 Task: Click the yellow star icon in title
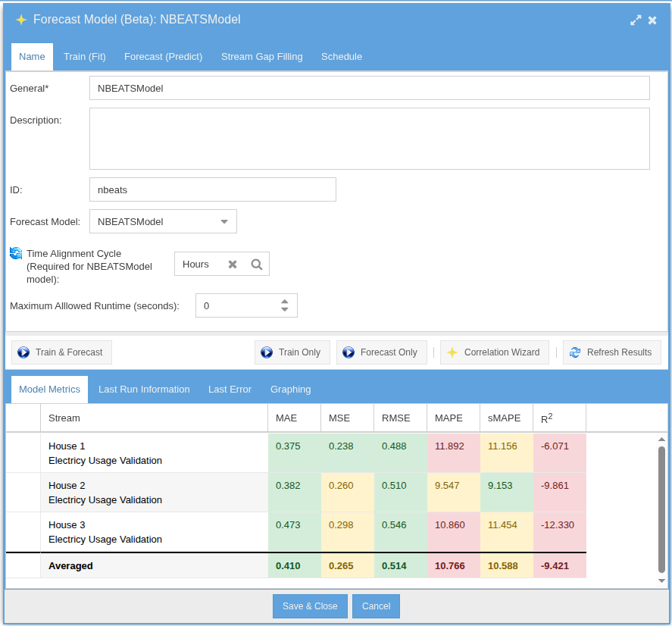[21, 20]
